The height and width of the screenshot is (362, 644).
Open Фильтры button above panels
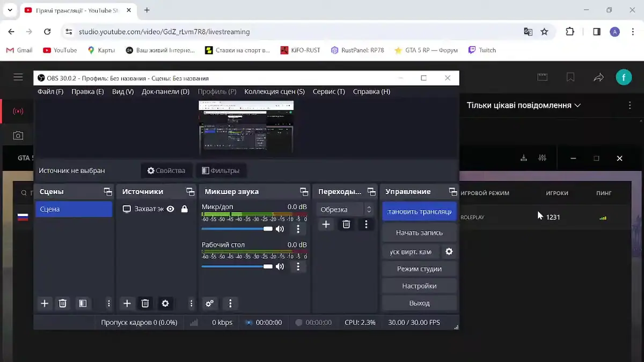coord(221,171)
